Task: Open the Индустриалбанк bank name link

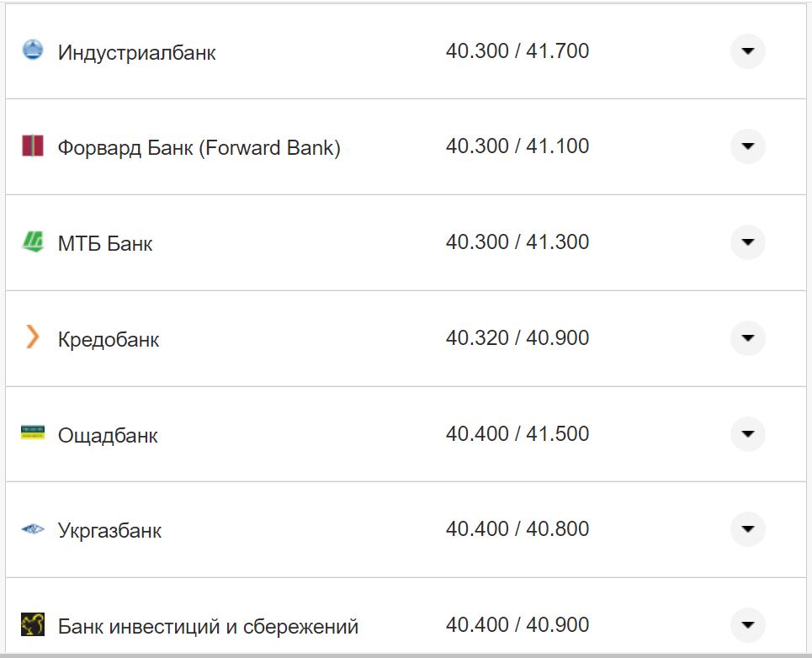Action: point(136,52)
